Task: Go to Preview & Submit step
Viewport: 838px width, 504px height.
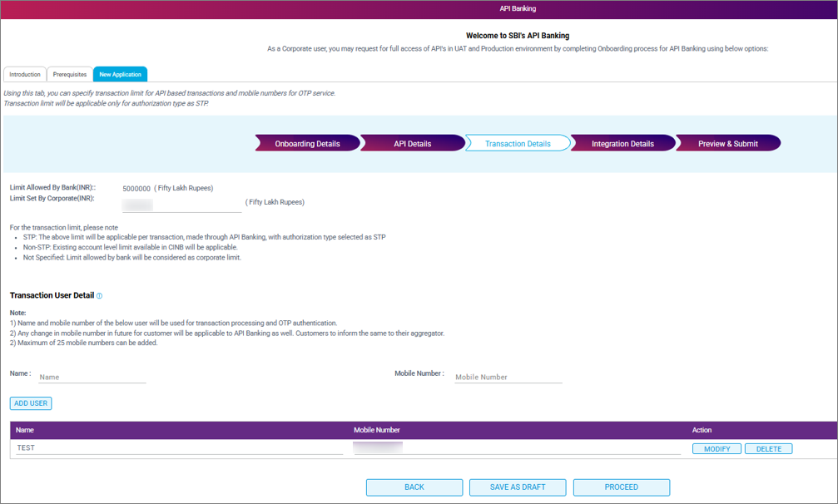Action: 727,144
